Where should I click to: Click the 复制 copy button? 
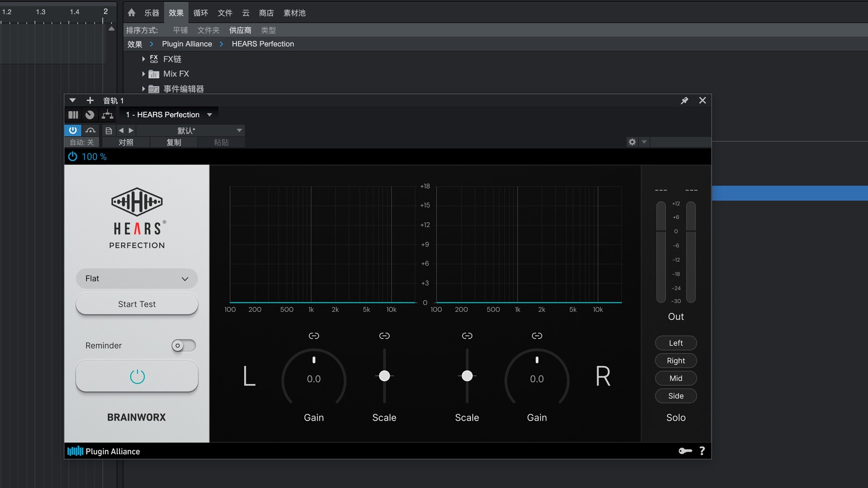point(174,142)
